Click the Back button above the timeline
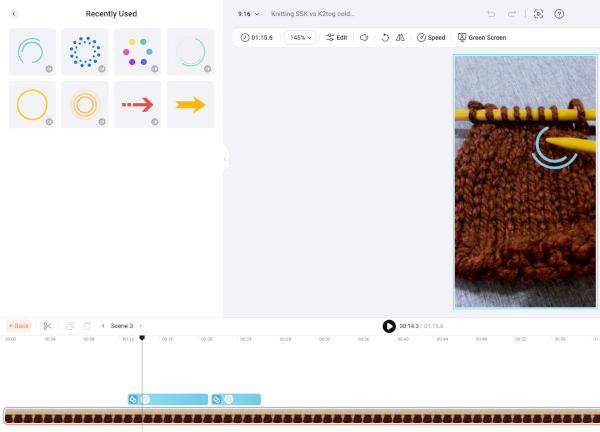 (18, 326)
